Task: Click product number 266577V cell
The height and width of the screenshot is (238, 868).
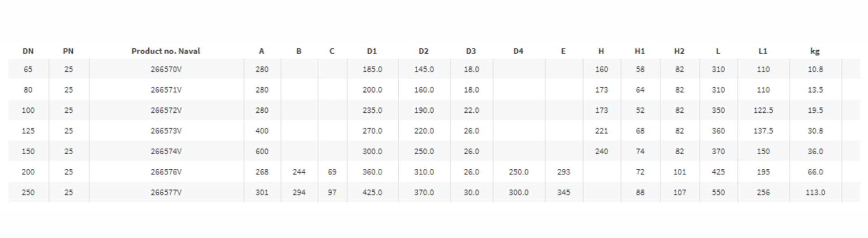Action: pyautogui.click(x=166, y=192)
